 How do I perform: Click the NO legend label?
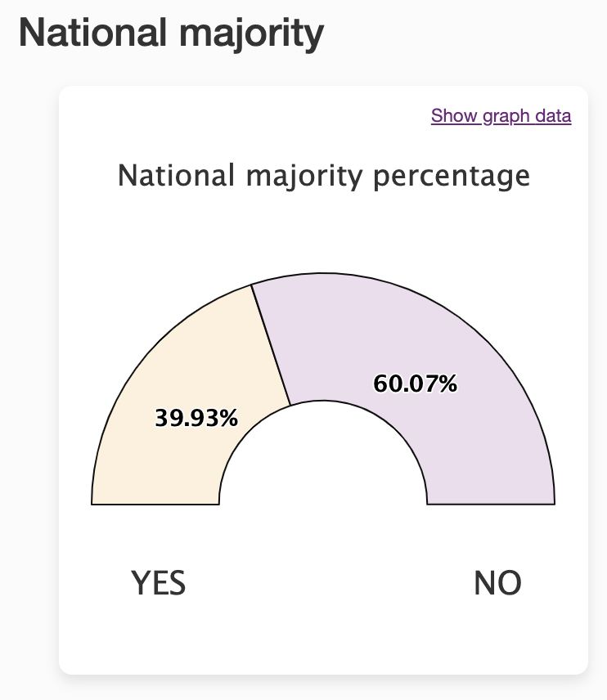(x=497, y=583)
